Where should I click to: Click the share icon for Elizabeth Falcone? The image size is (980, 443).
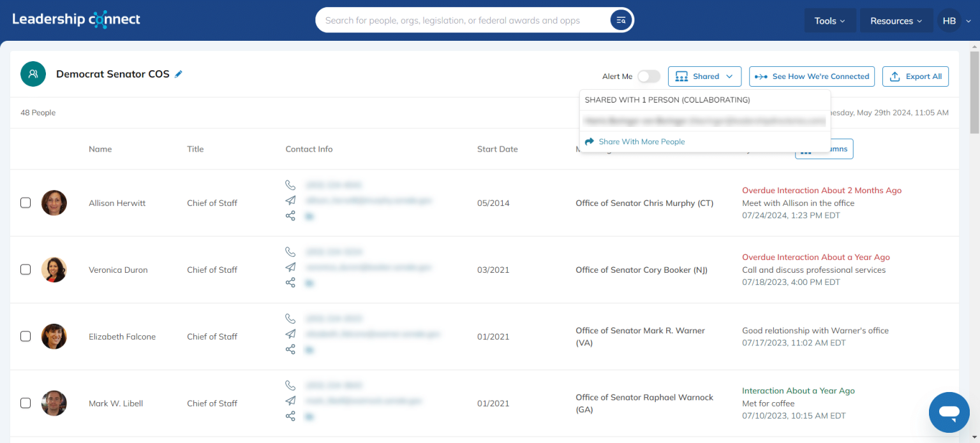click(290, 349)
